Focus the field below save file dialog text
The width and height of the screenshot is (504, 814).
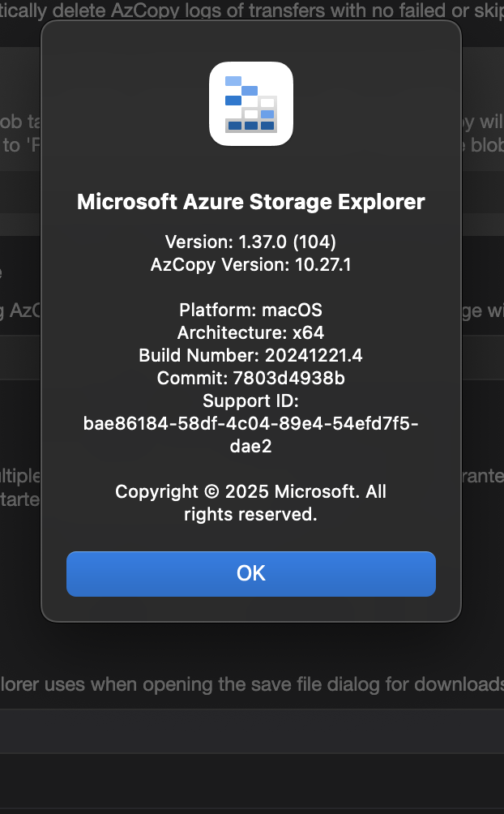pos(252,731)
